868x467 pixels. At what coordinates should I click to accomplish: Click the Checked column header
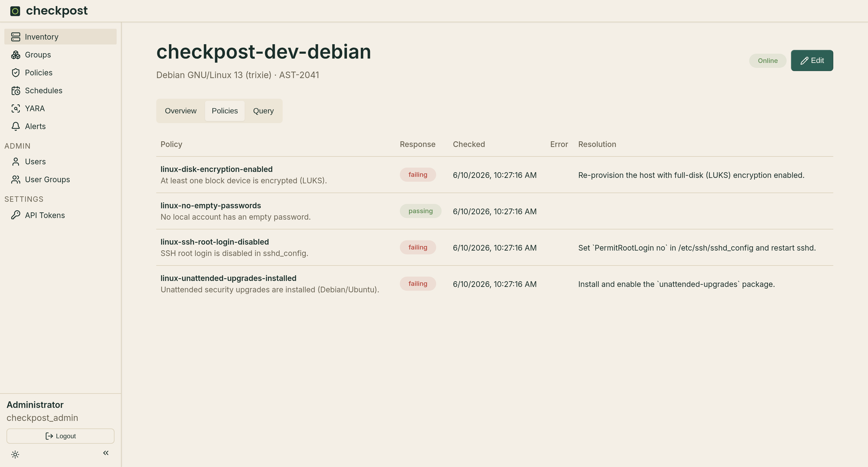tap(469, 144)
